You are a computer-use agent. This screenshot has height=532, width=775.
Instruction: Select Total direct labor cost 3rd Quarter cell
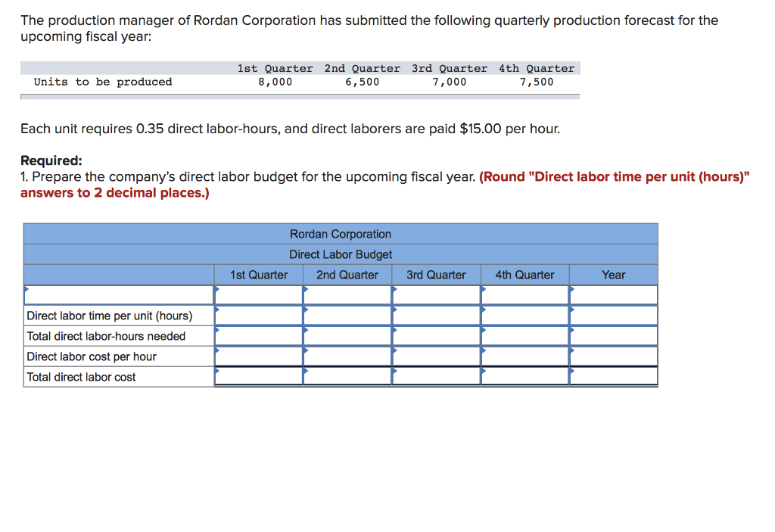[437, 377]
